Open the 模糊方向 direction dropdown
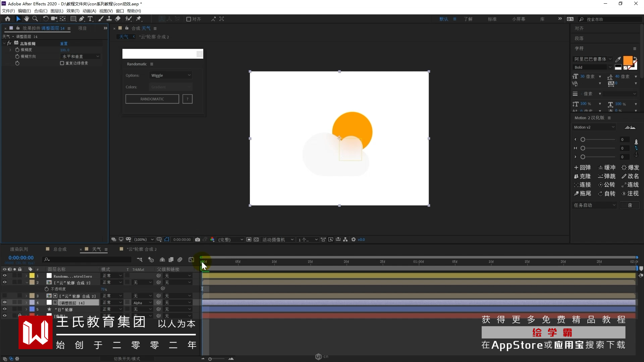This screenshot has width=644, height=362. click(x=80, y=56)
